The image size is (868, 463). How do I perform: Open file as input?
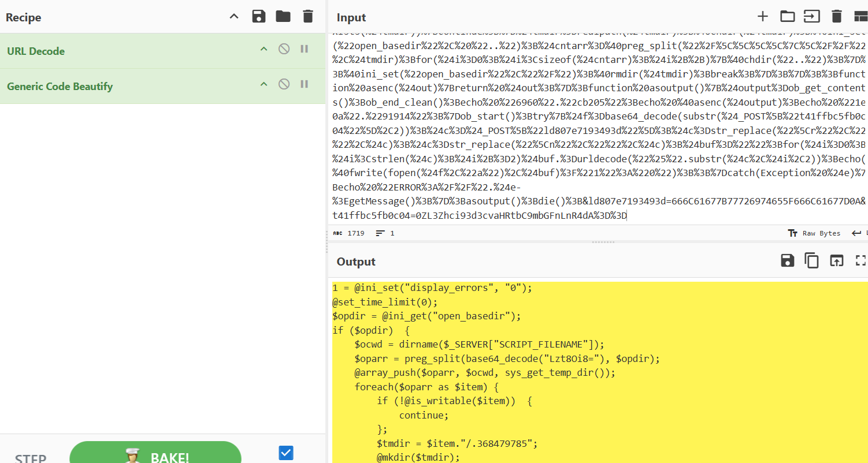(x=812, y=16)
